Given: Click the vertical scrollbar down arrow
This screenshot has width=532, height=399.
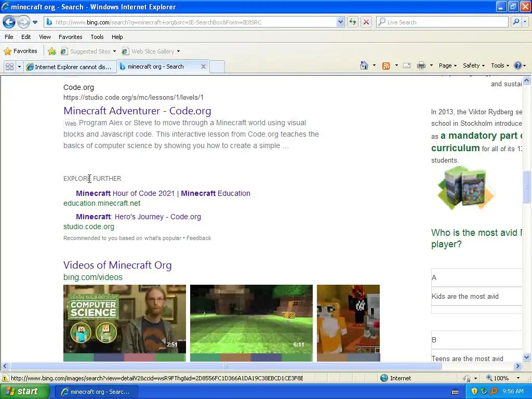Looking at the screenshot, I should [x=527, y=357].
